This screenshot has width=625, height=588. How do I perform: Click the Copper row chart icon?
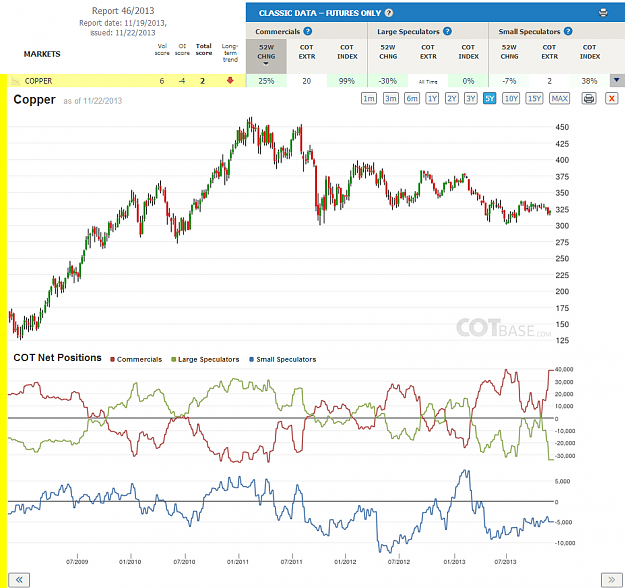[x=16, y=81]
